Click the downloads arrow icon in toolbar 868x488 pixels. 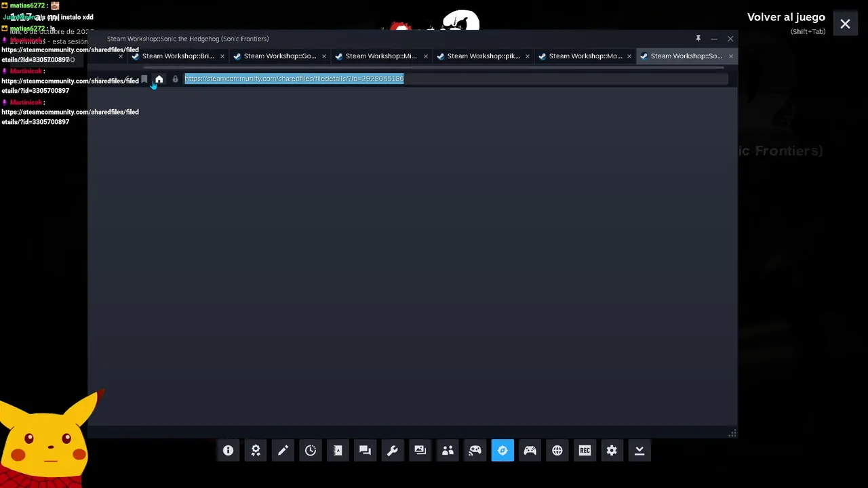click(639, 451)
